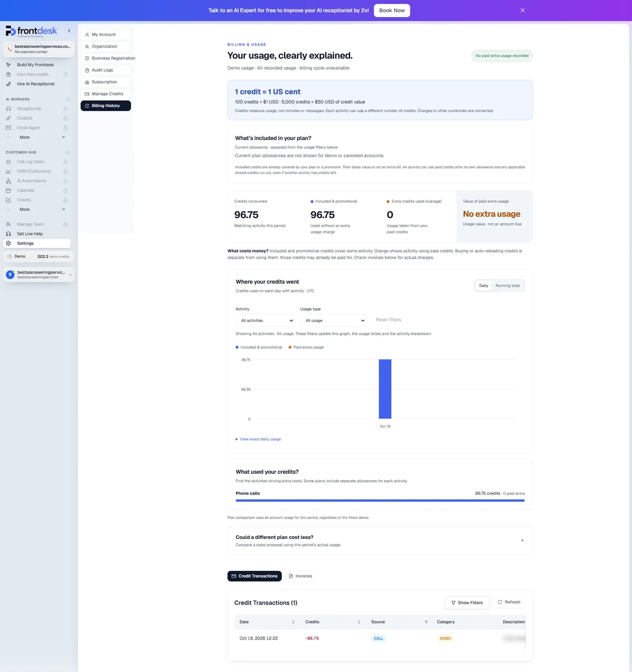The height and width of the screenshot is (672, 632).
Task: Click the Email Agent envelope icon
Action: pos(8,128)
